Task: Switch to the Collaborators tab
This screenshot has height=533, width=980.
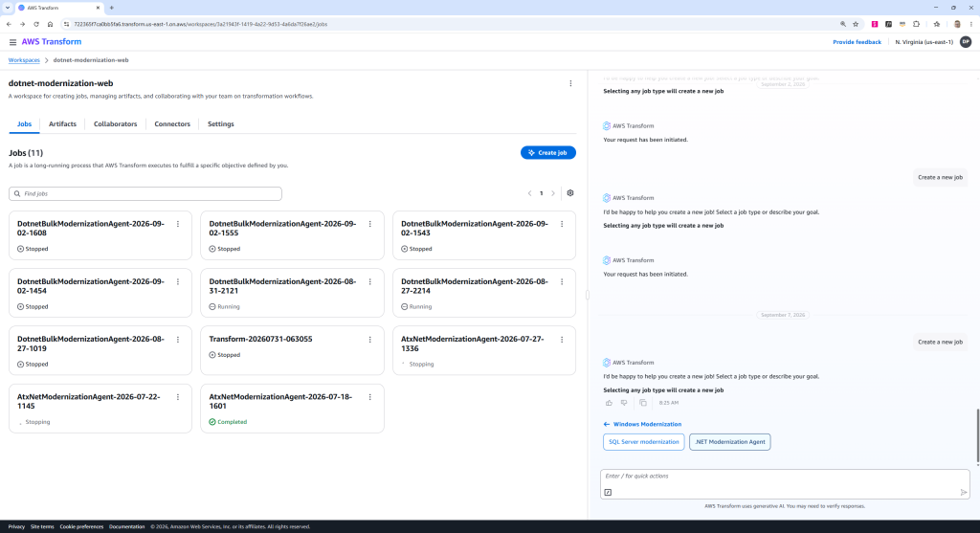Action: (x=115, y=123)
